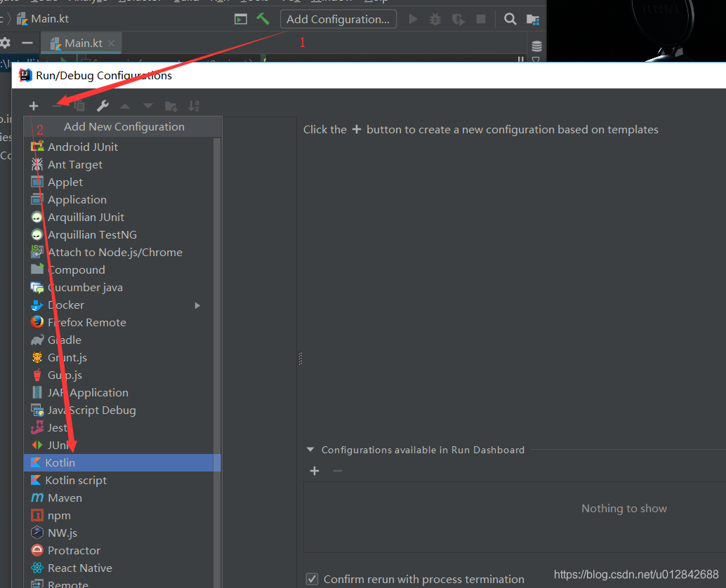726x588 pixels.
Task: Select Arquillian JUnit configuration type
Action: point(119,217)
